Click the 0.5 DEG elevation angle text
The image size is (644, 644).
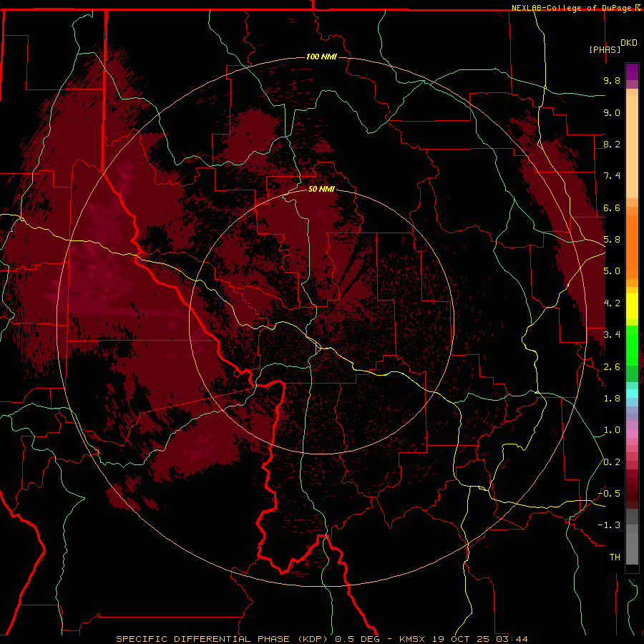pyautogui.click(x=357, y=639)
